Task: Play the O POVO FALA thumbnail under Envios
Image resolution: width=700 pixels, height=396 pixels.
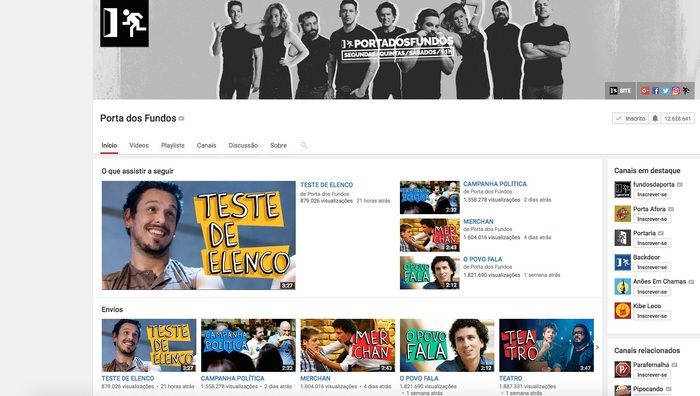Action: click(447, 345)
